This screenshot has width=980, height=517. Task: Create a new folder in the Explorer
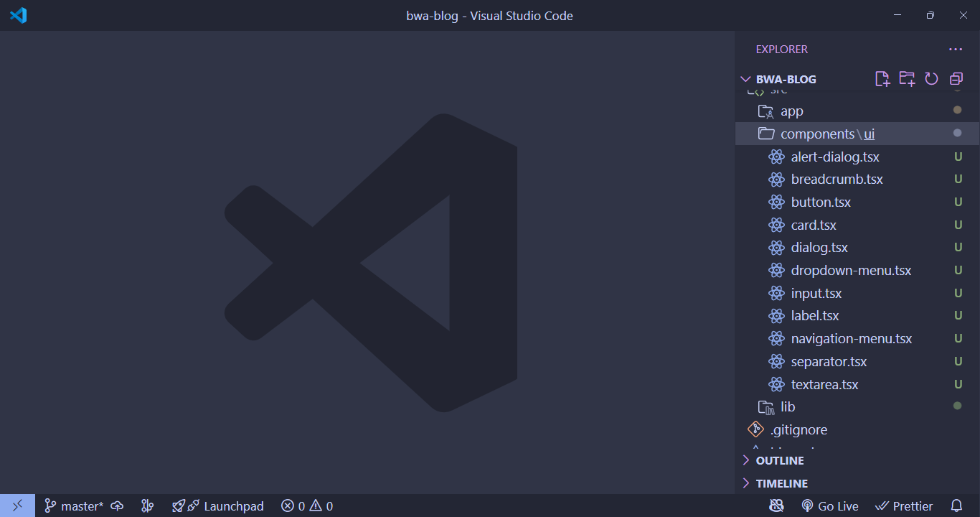click(907, 79)
